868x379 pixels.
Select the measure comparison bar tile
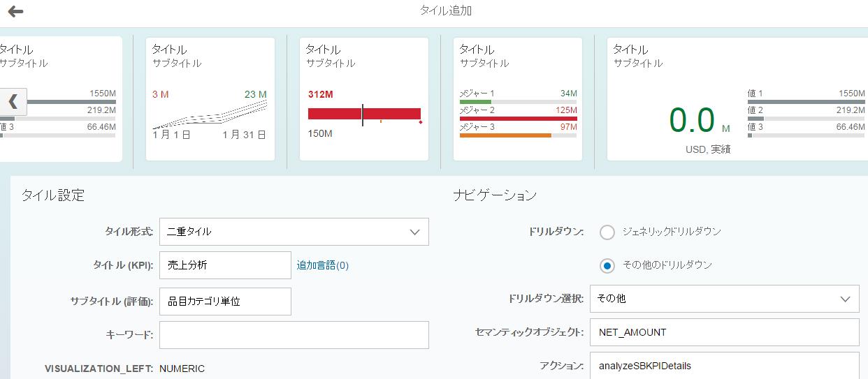[517, 98]
